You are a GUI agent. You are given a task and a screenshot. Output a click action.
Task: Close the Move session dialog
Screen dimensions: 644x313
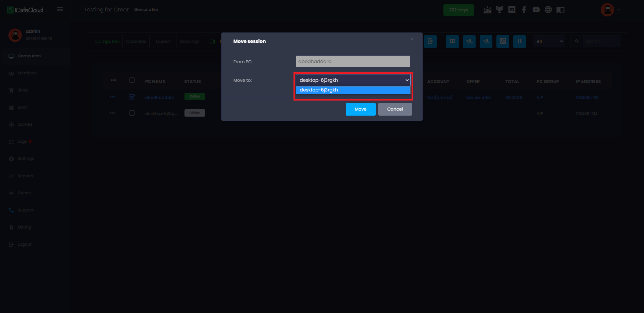click(x=412, y=39)
